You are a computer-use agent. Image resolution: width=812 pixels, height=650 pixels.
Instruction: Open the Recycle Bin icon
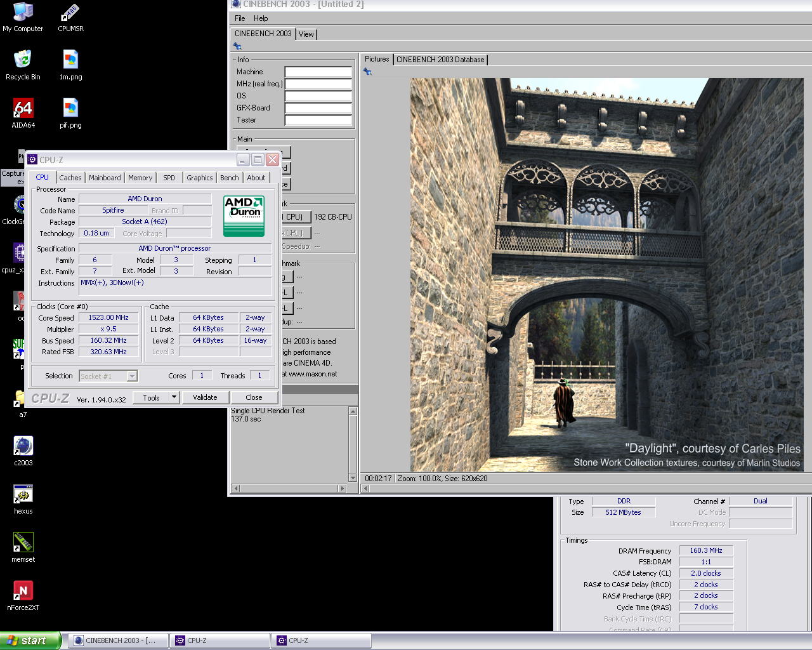click(x=23, y=65)
